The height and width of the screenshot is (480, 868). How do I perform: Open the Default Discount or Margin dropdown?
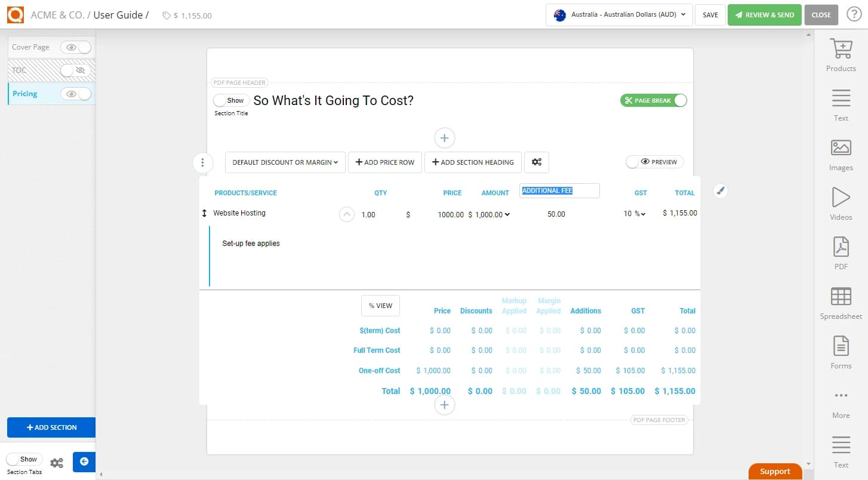click(x=285, y=162)
